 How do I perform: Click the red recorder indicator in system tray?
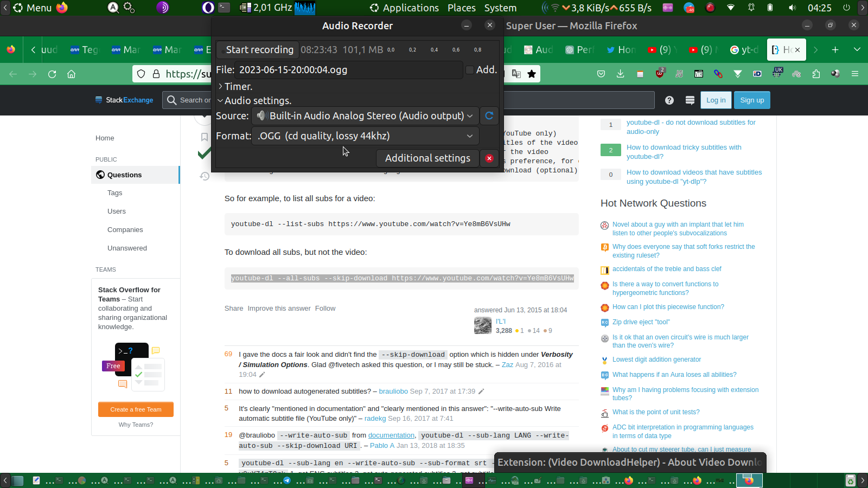pos(710,8)
